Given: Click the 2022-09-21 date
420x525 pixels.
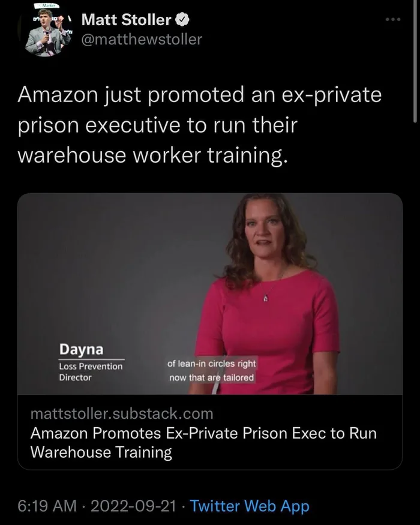Looking at the screenshot, I should pyautogui.click(x=133, y=506).
